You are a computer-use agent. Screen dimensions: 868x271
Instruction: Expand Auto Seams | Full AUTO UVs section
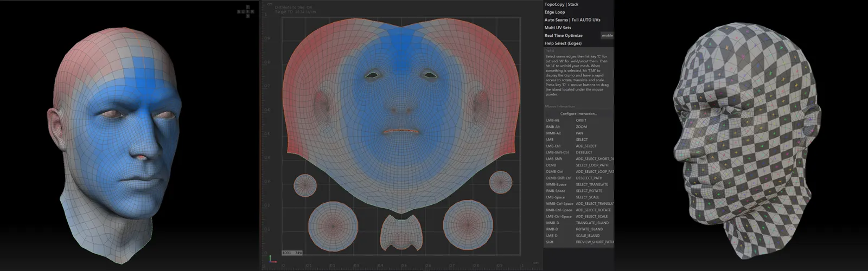pos(572,20)
